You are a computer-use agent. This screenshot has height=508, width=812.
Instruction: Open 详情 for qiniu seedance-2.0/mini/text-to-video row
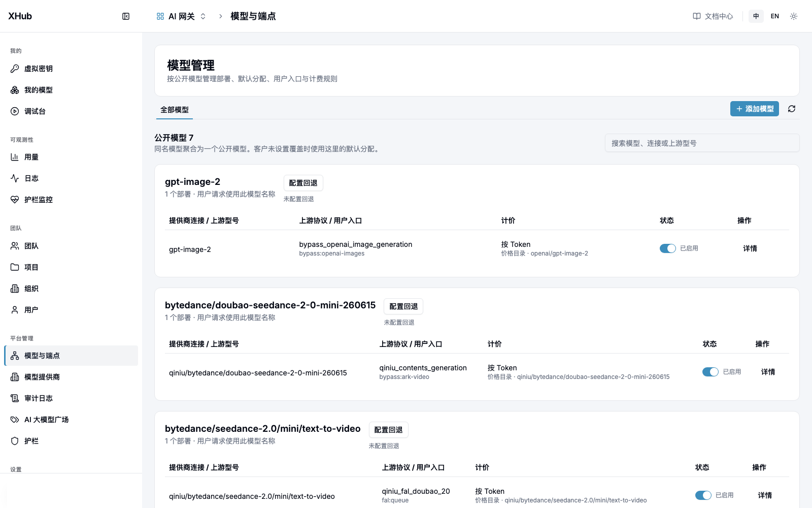pos(765,495)
